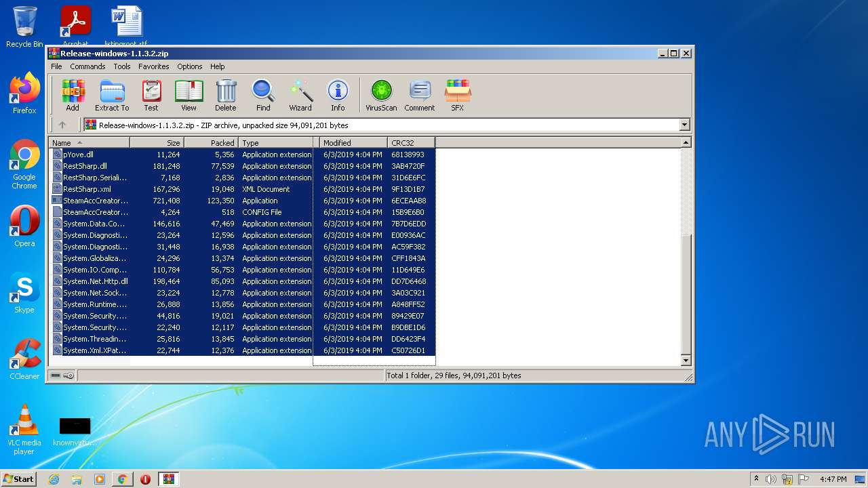
Task: Select the System.Xml.XPat... file row
Action: click(x=243, y=350)
